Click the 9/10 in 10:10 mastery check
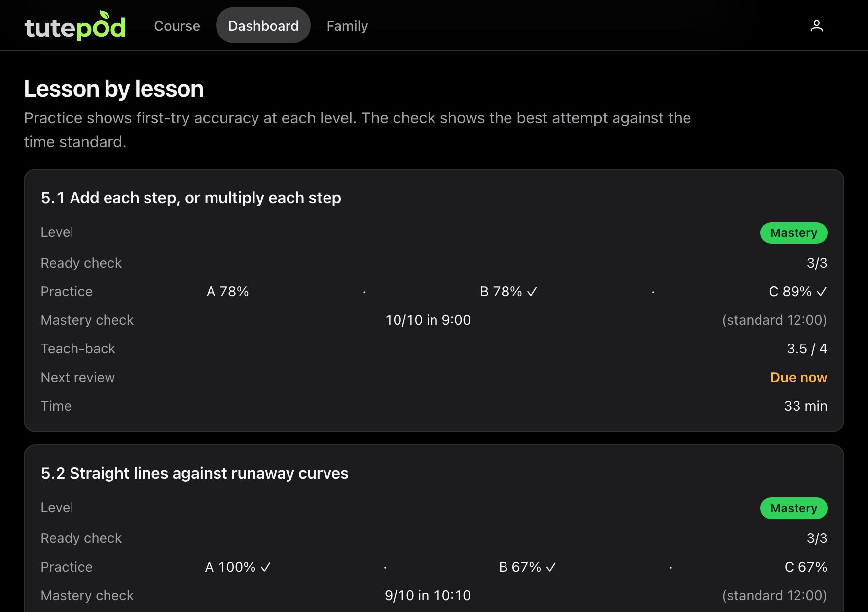Viewport: 868px width, 612px height. pyautogui.click(x=428, y=596)
